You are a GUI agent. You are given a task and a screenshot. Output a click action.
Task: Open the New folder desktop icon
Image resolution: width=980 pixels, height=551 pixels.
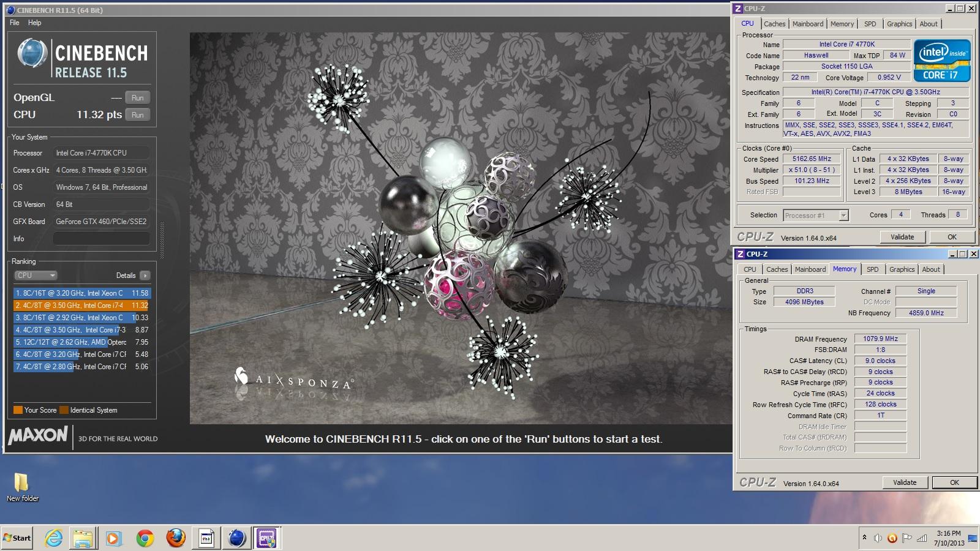point(22,487)
